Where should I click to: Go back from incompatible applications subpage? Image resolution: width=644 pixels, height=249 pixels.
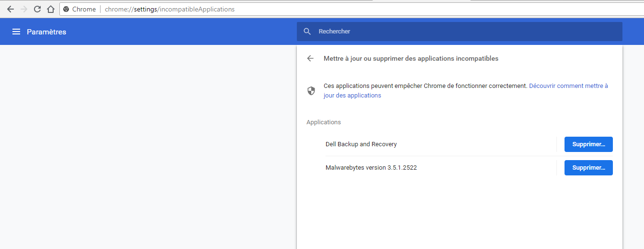(x=310, y=58)
